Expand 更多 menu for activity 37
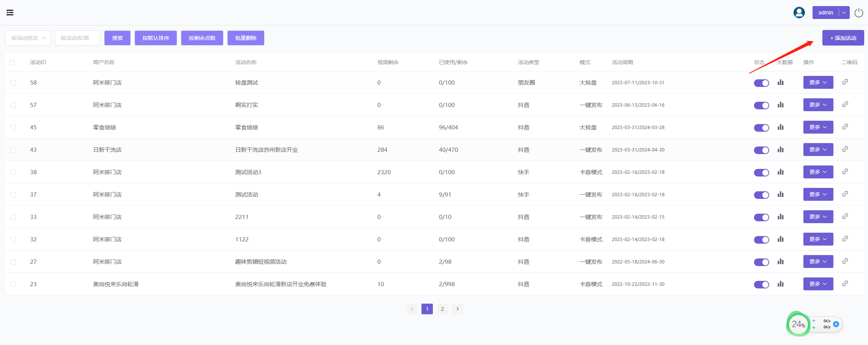868x345 pixels. point(818,194)
